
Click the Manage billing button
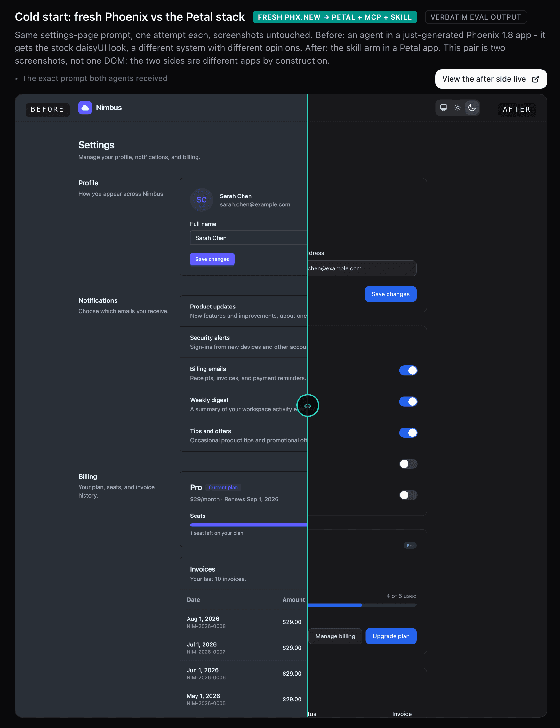click(335, 636)
